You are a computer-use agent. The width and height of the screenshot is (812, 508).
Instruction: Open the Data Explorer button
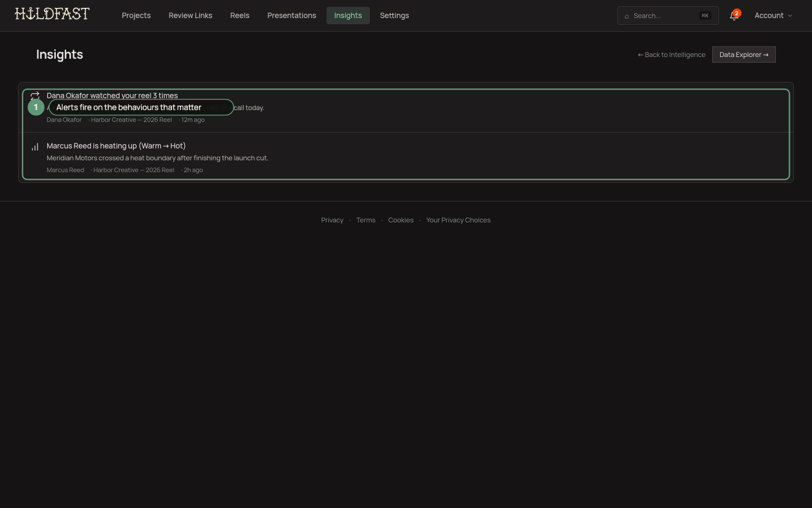[744, 55]
